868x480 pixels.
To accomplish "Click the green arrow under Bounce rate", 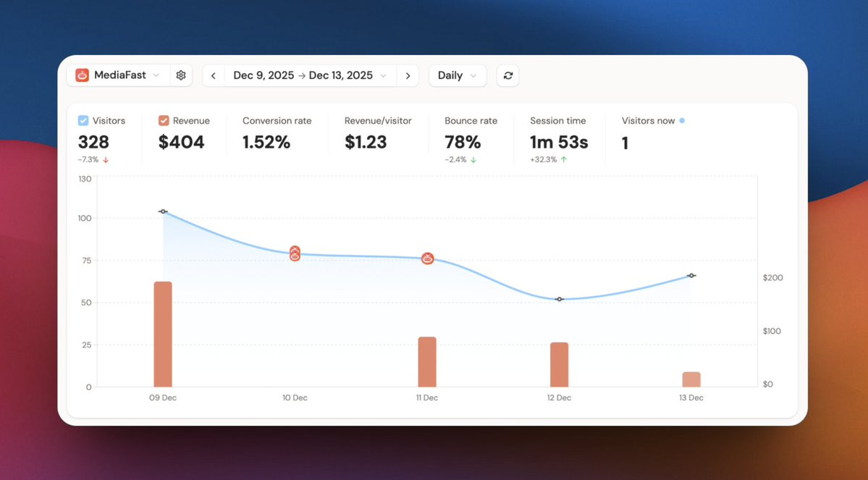I will coord(473,160).
